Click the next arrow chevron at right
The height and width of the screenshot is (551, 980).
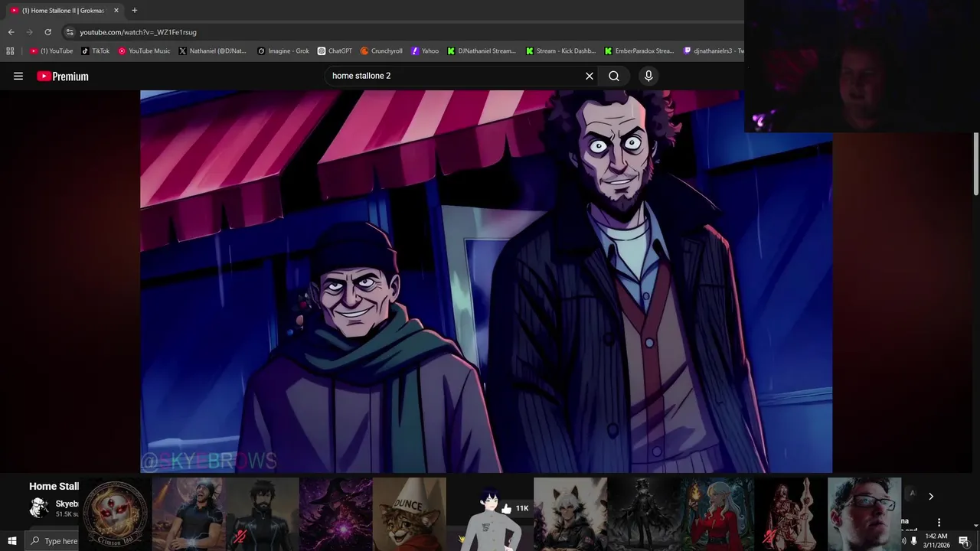931,497
